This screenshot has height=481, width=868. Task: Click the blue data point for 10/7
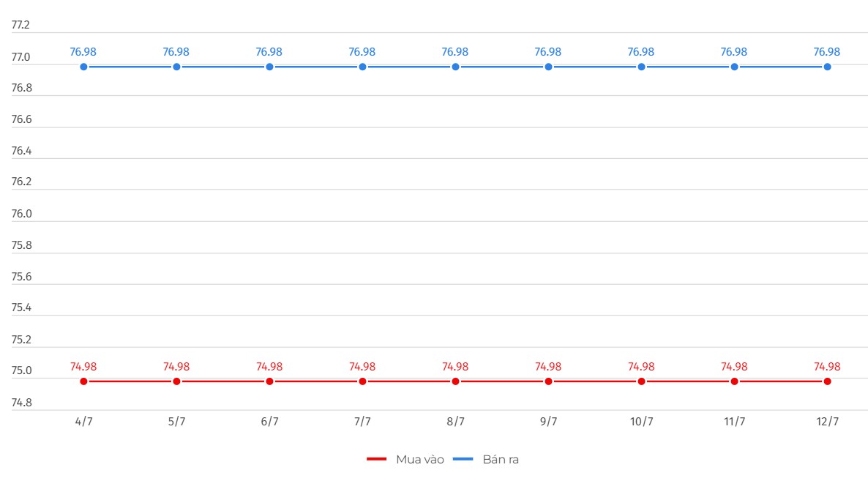642,67
